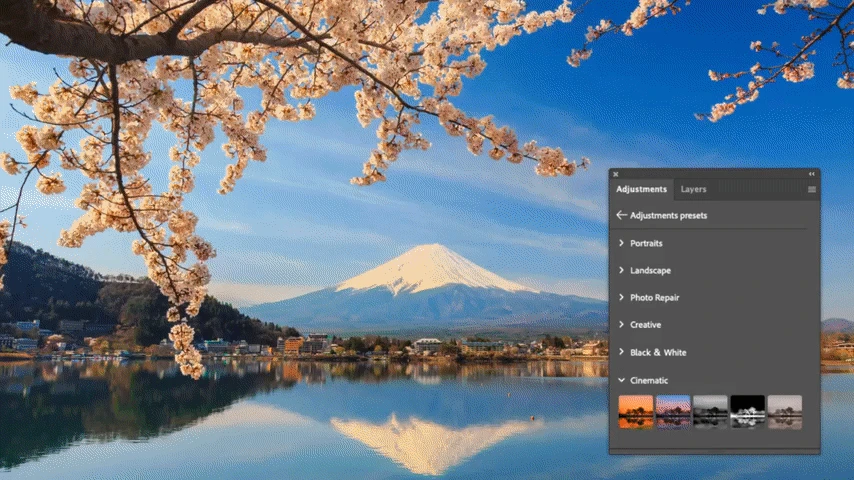Switch to the Layers tab
854x480 pixels.
693,189
